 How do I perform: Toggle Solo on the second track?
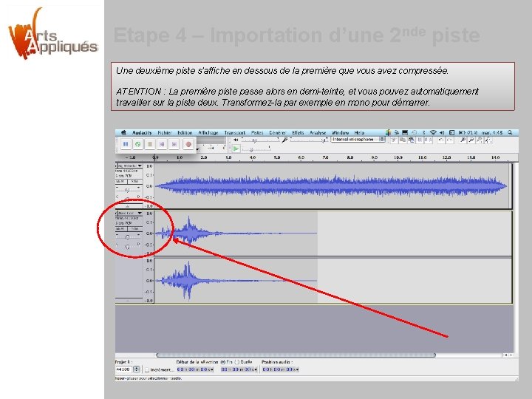[x=134, y=229]
